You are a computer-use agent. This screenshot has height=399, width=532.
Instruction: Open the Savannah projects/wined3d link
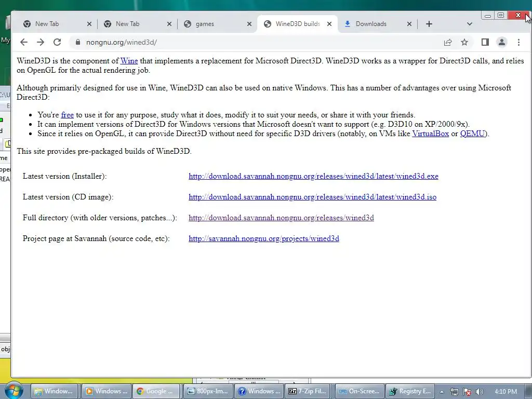(264, 238)
